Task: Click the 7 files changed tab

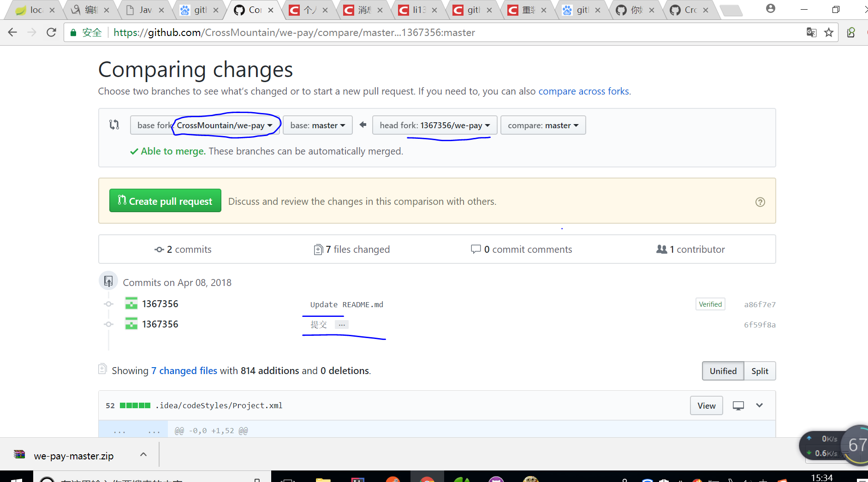Action: point(351,250)
